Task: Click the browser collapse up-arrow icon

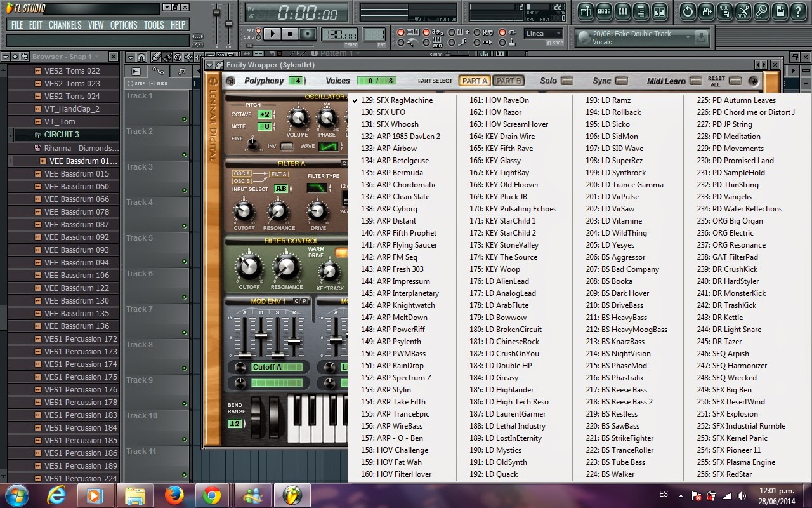Action: coord(15,57)
